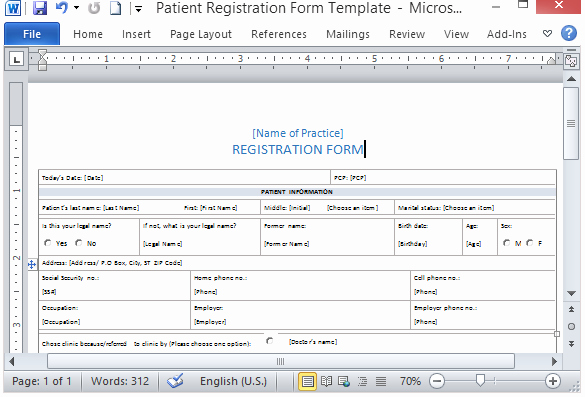Open Word Help question mark icon

pyautogui.click(x=569, y=33)
